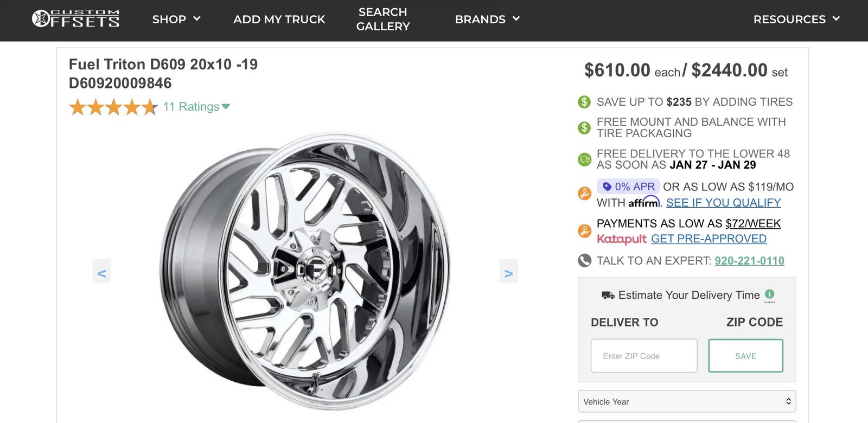Expand the Shop menu
This screenshot has width=868, height=423.
coord(176,20)
